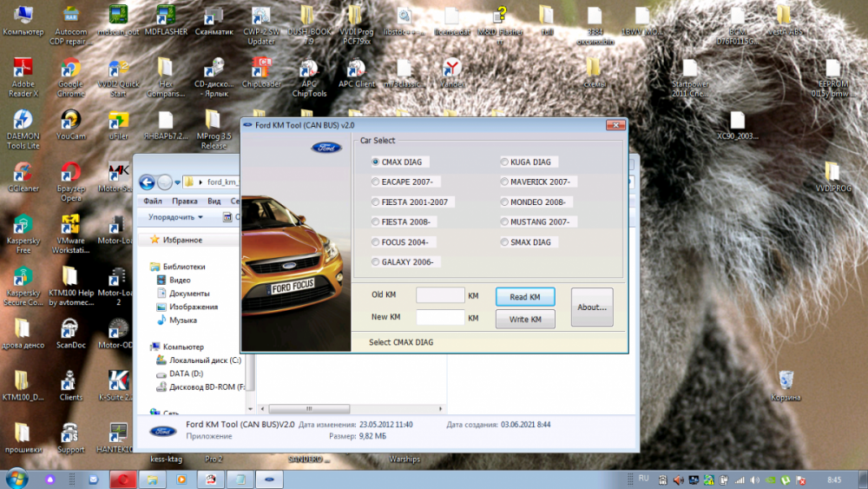Click the Write KM button
Viewport: 868px width, 489px height.
tap(525, 320)
